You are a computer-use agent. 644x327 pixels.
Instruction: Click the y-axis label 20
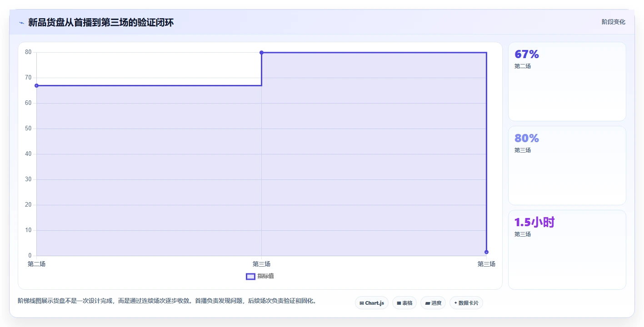click(28, 205)
